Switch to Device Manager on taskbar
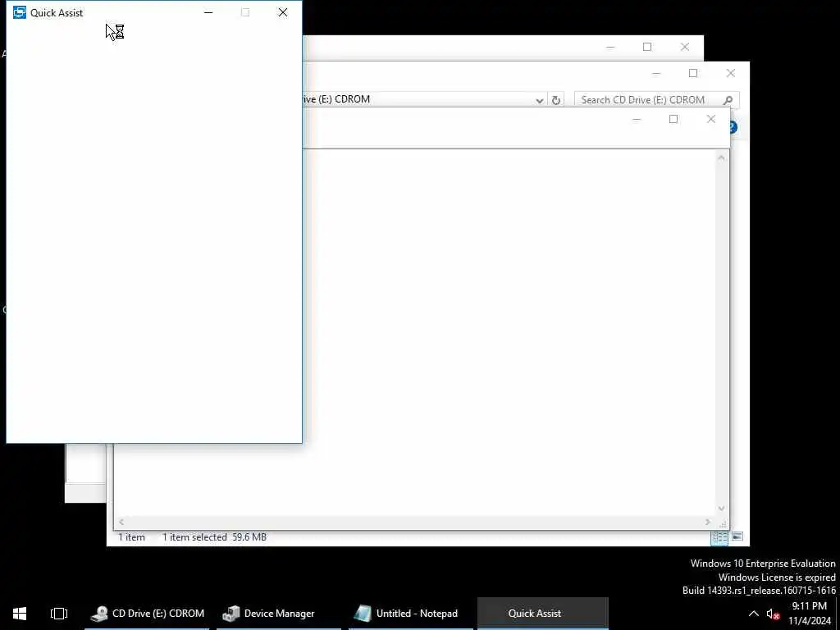The width and height of the screenshot is (840, 630). 279,614
